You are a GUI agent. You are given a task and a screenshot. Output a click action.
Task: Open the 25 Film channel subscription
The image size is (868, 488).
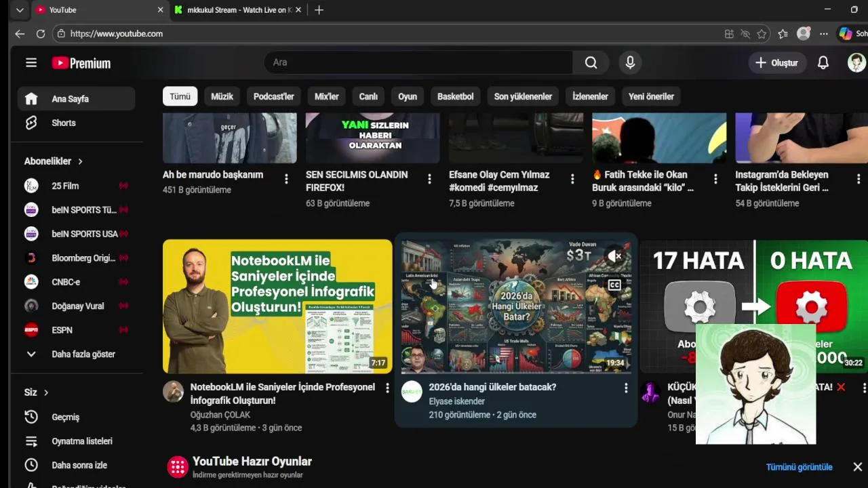77,186
